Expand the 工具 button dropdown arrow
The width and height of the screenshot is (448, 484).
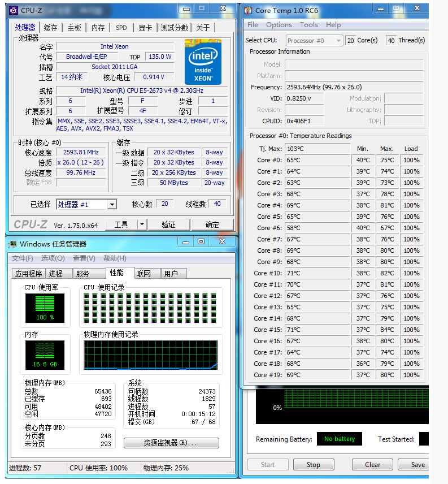click(x=142, y=224)
